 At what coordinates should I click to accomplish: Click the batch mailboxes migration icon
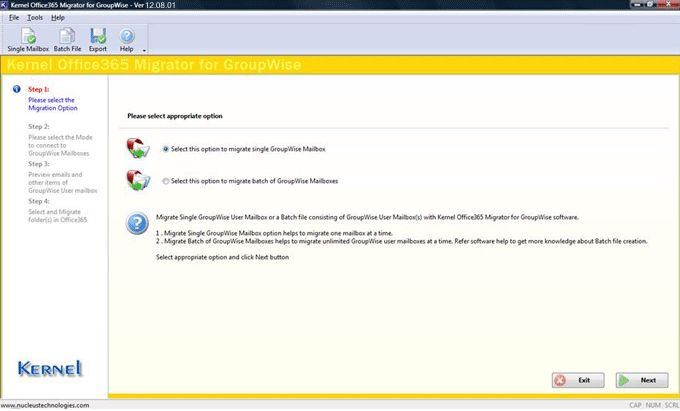(138, 180)
